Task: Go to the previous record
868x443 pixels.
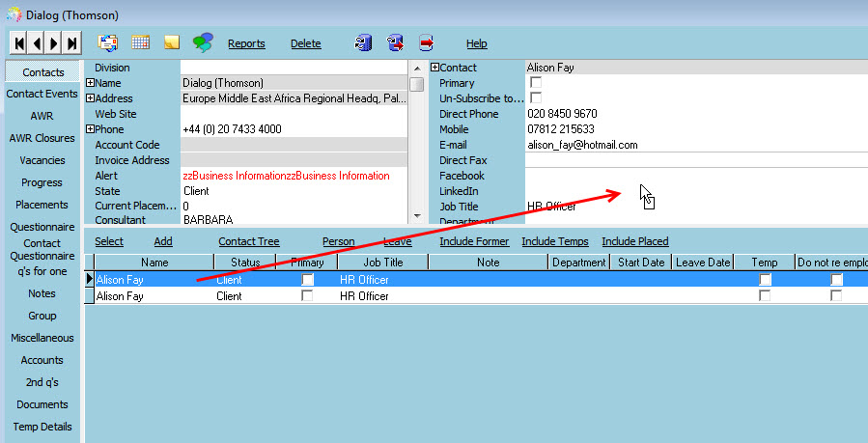Action: coord(37,43)
